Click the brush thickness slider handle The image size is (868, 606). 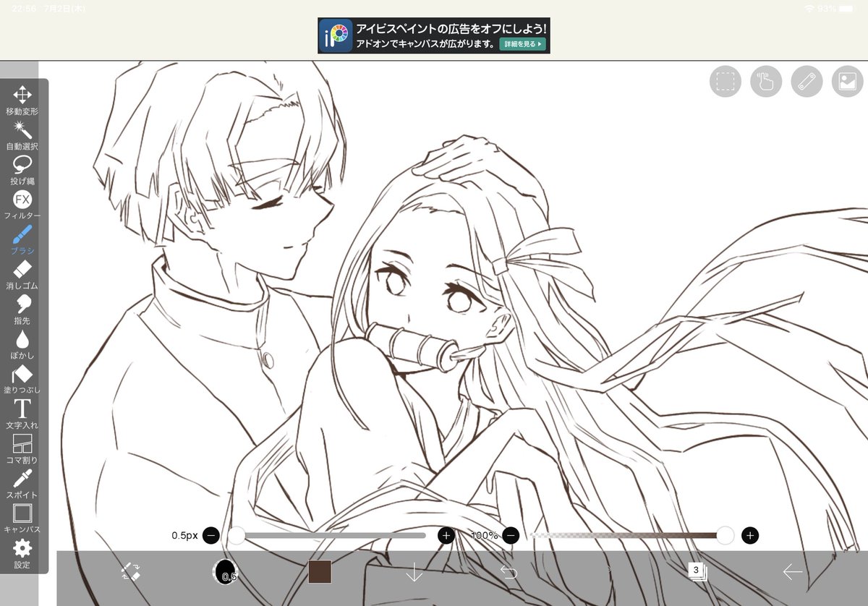pos(237,535)
